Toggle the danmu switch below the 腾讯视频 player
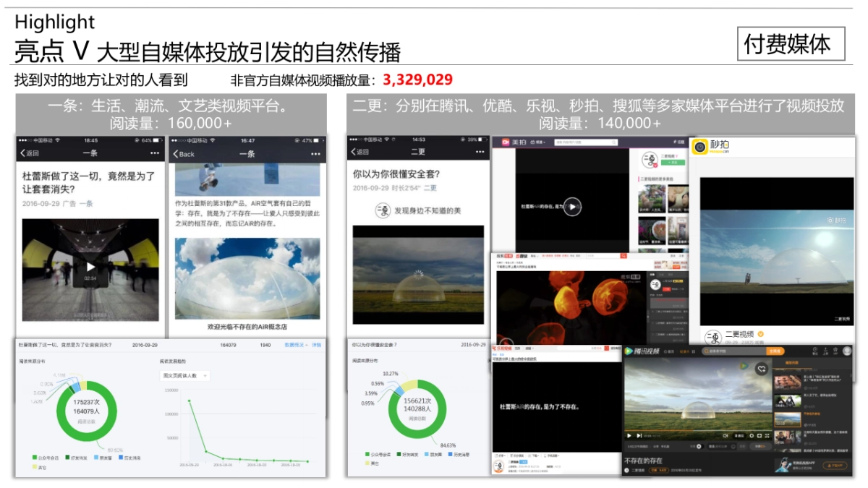The width and height of the screenshot is (868, 488). [699, 446]
